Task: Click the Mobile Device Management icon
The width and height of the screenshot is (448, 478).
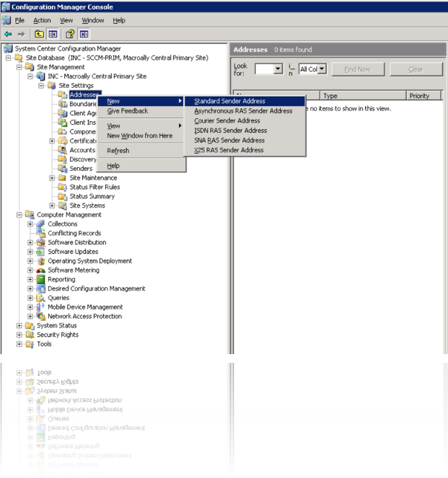Action: [x=41, y=307]
